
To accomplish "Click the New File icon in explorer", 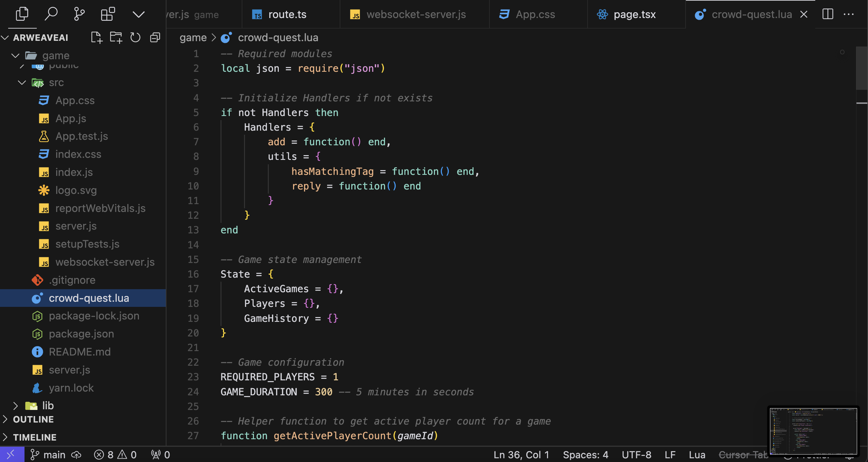I will coord(96,37).
